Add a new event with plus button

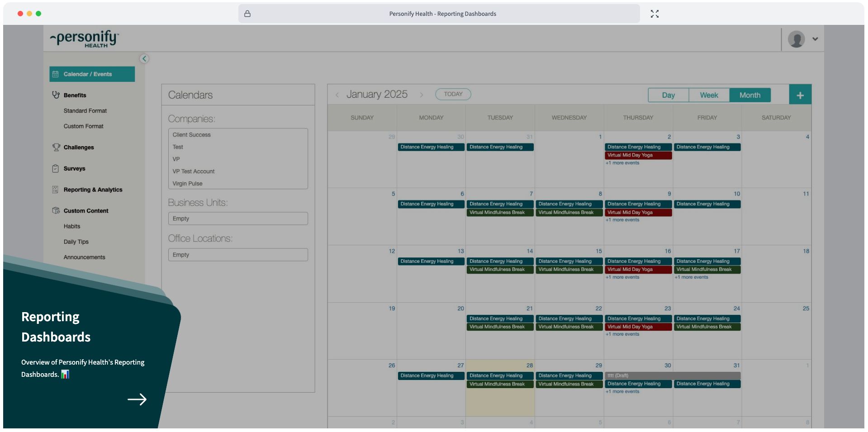pos(800,95)
